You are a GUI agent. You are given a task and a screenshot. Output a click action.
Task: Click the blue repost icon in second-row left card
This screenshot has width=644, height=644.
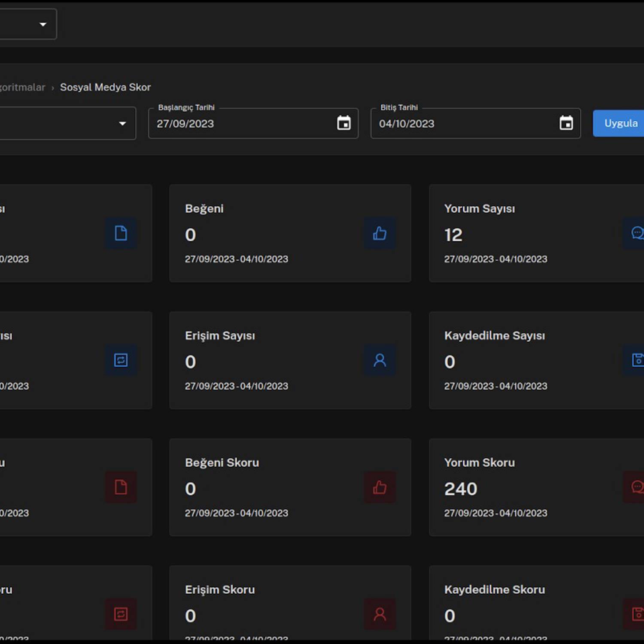tap(121, 360)
